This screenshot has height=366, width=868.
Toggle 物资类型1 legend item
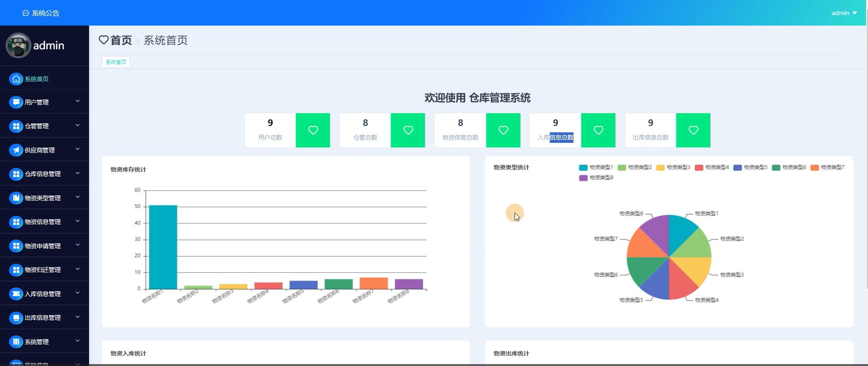point(596,167)
